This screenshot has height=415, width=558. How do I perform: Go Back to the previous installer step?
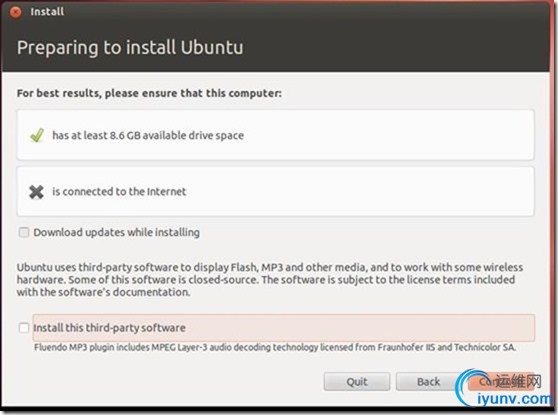(428, 382)
